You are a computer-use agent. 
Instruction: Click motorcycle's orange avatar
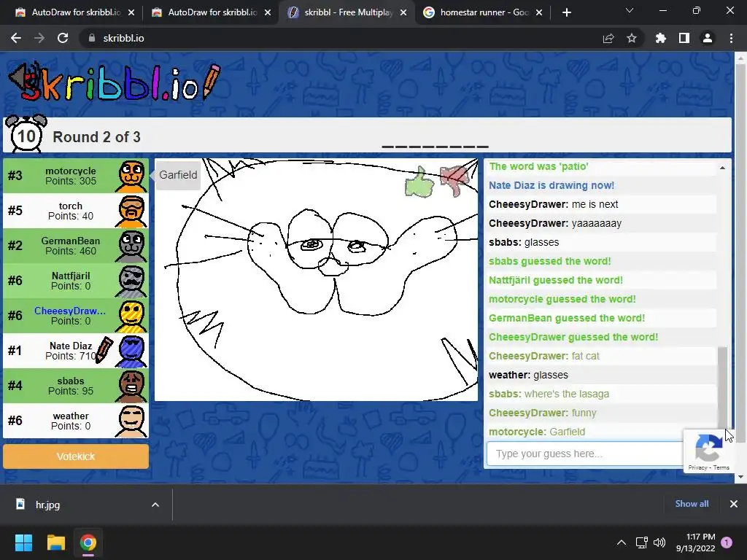tap(131, 176)
